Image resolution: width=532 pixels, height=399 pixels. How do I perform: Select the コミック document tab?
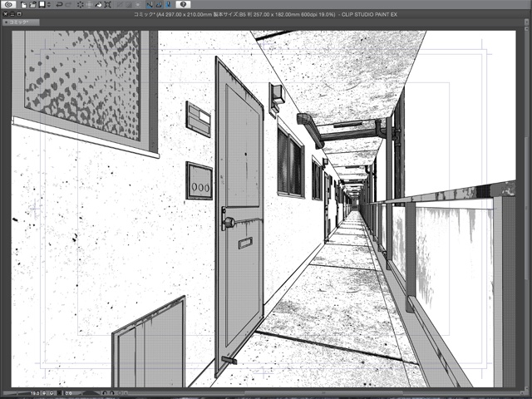pos(21,22)
